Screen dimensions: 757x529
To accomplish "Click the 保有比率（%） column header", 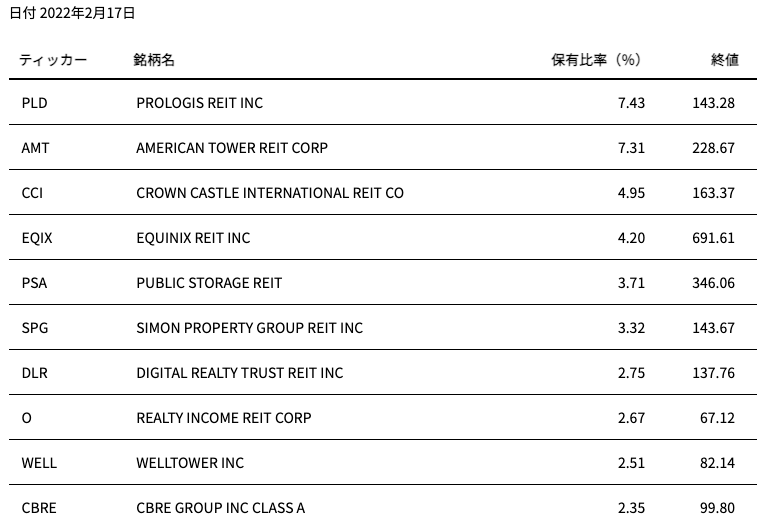I will pos(596,60).
